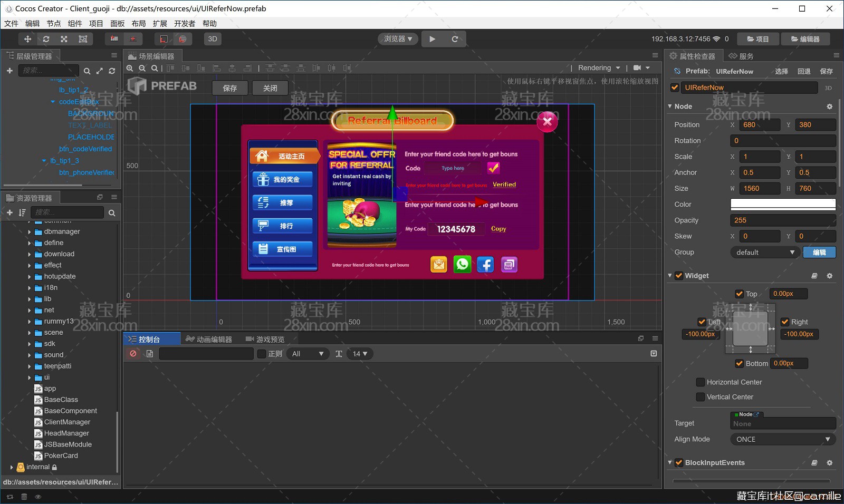Toggle console regex checkbox
This screenshot has height=504, width=844.
point(261,354)
